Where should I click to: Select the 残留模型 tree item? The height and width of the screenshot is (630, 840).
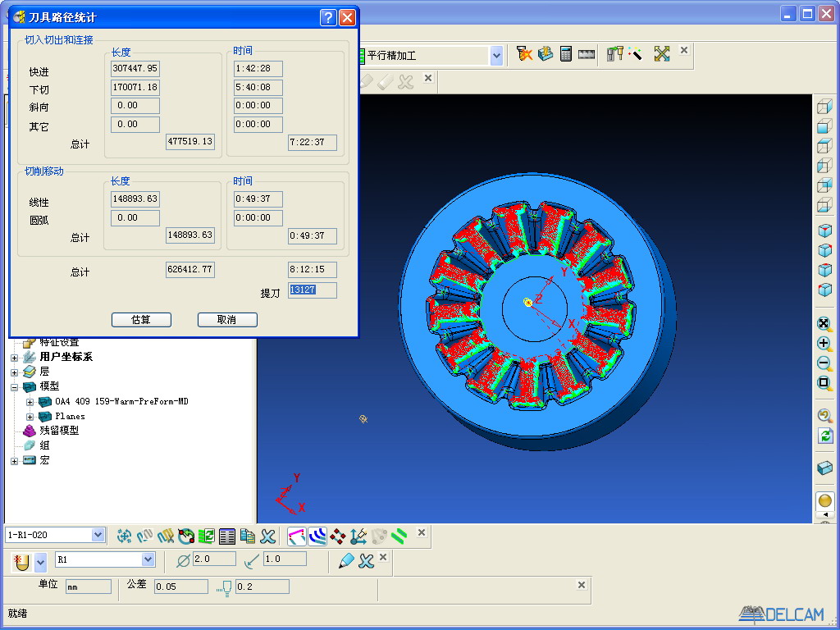pyautogui.click(x=59, y=431)
